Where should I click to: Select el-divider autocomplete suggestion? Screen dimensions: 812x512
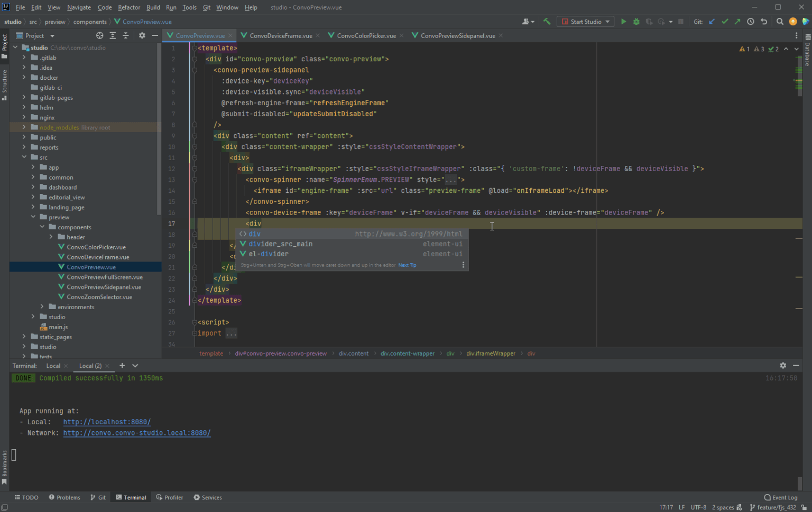(269, 254)
